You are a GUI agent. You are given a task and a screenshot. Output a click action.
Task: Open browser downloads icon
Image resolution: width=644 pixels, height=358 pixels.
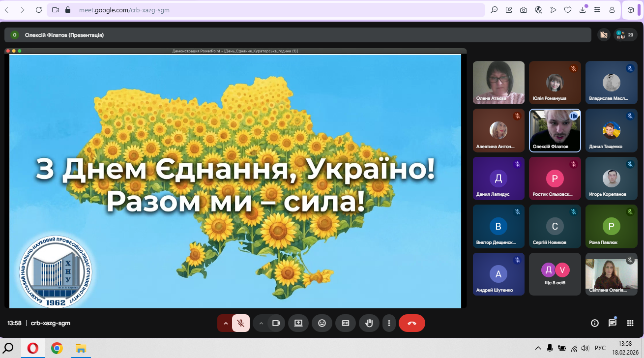[x=583, y=10]
